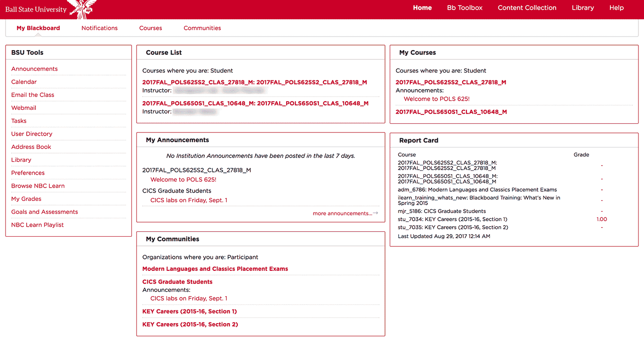The width and height of the screenshot is (644, 360).
Task: Open Goals and Assessments link
Action: click(x=45, y=212)
